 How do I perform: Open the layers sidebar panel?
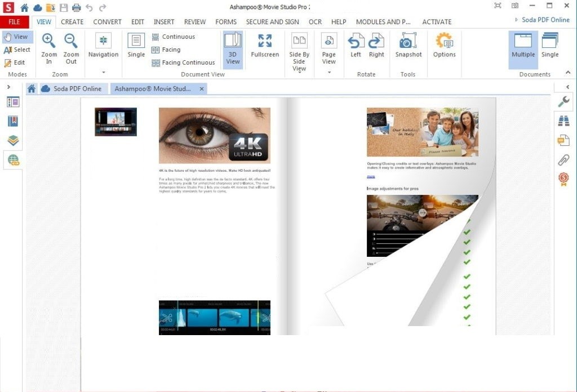pyautogui.click(x=13, y=140)
